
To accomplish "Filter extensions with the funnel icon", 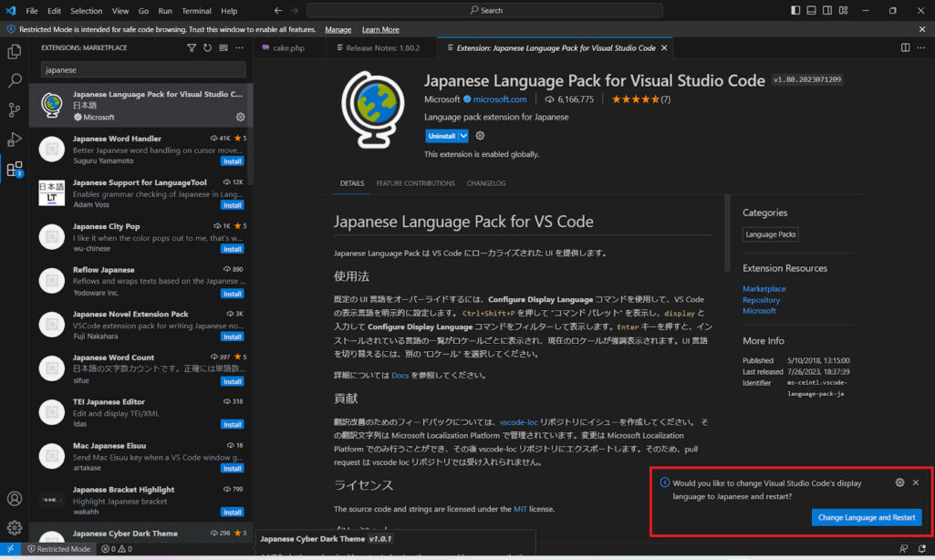I will tap(192, 47).
